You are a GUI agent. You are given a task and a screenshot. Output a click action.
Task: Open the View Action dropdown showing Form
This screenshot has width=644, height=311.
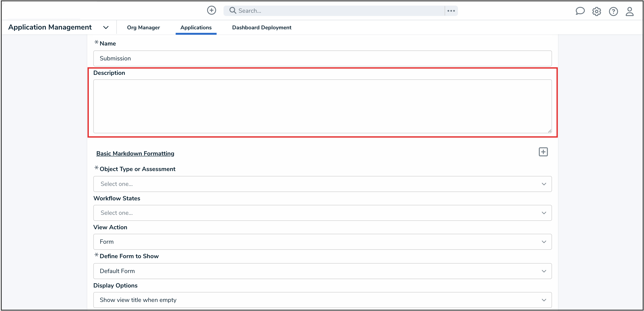tap(322, 242)
